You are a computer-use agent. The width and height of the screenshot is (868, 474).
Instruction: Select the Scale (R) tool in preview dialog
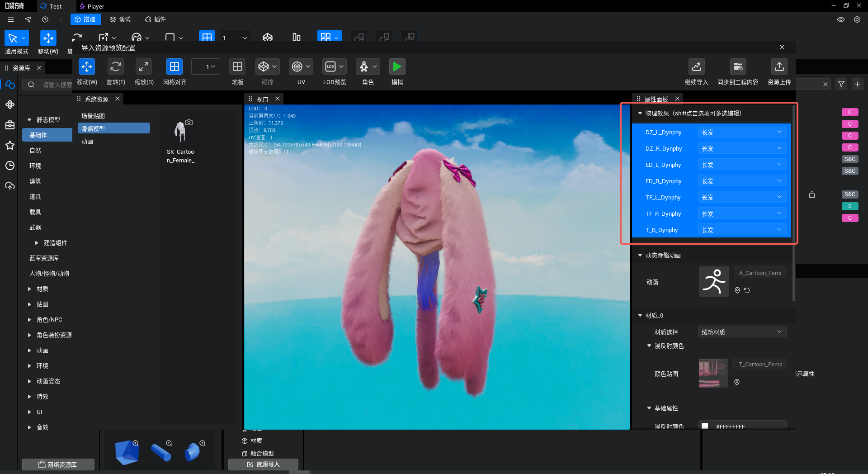(144, 67)
